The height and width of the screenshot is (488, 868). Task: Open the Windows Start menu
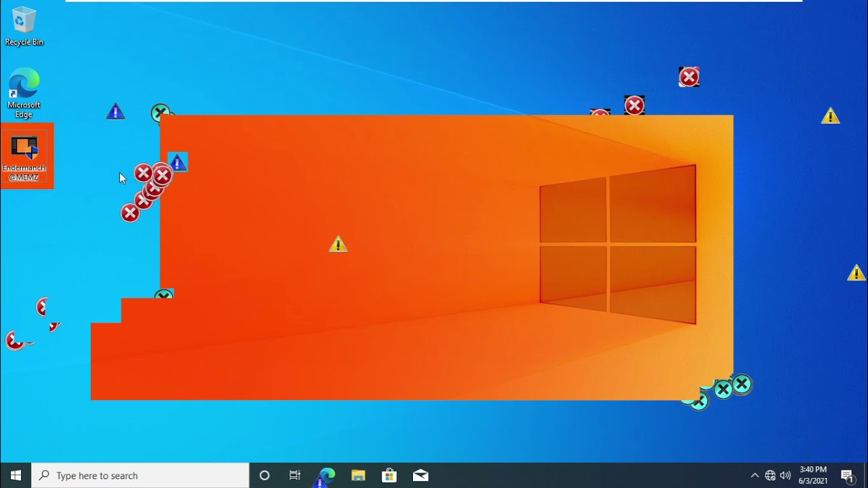pyautogui.click(x=16, y=475)
